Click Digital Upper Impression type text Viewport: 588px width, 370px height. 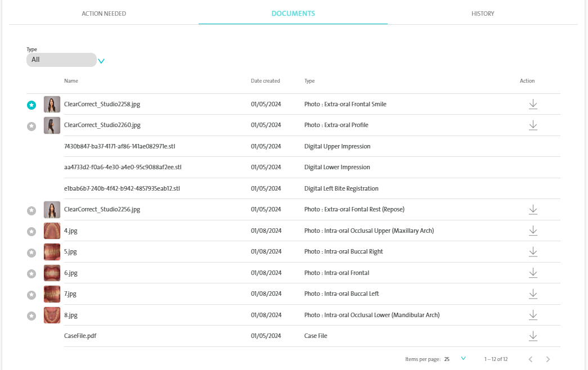(337, 147)
